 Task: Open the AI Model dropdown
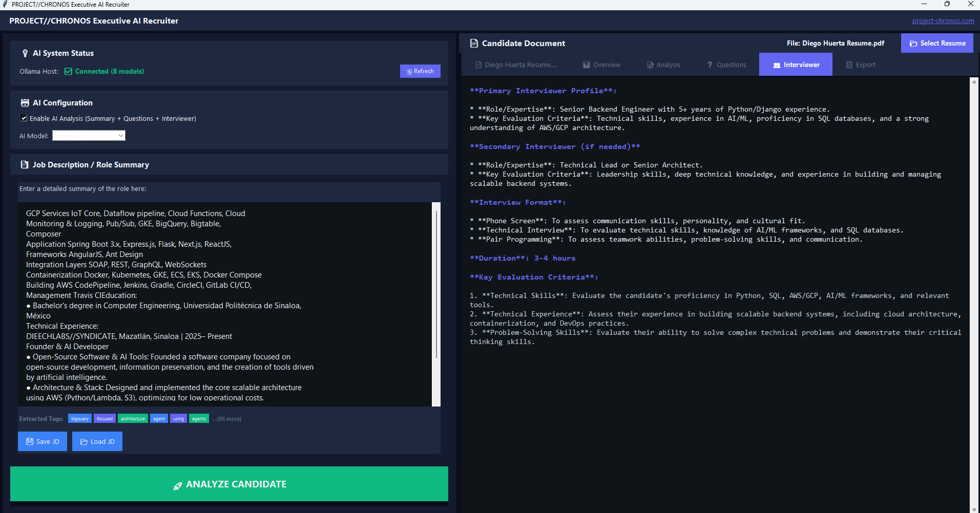(88, 135)
